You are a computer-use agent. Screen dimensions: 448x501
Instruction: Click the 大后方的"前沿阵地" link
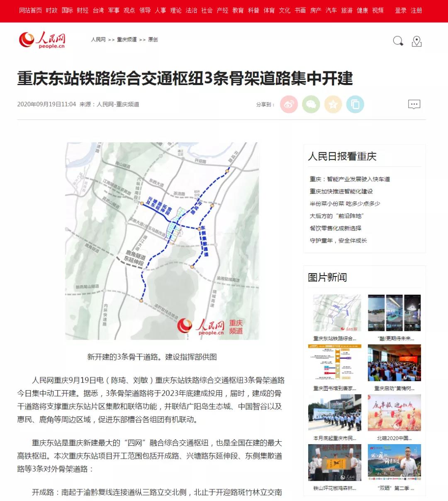point(336,216)
